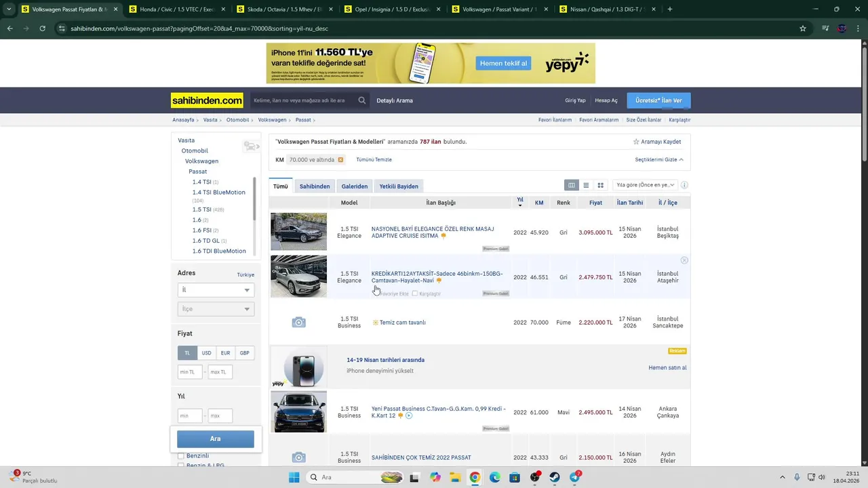This screenshot has width=868, height=488.
Task: Open Windows Start menu
Action: [294, 477]
